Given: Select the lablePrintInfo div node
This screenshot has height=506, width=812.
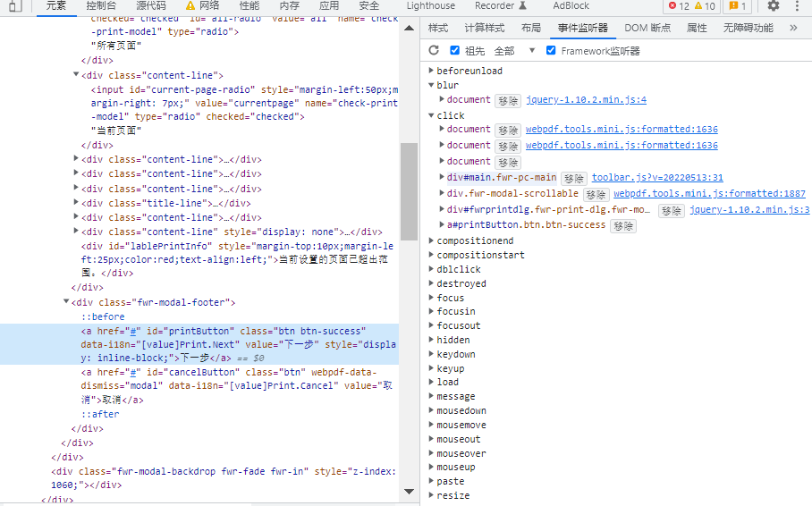Looking at the screenshot, I should click(x=237, y=259).
